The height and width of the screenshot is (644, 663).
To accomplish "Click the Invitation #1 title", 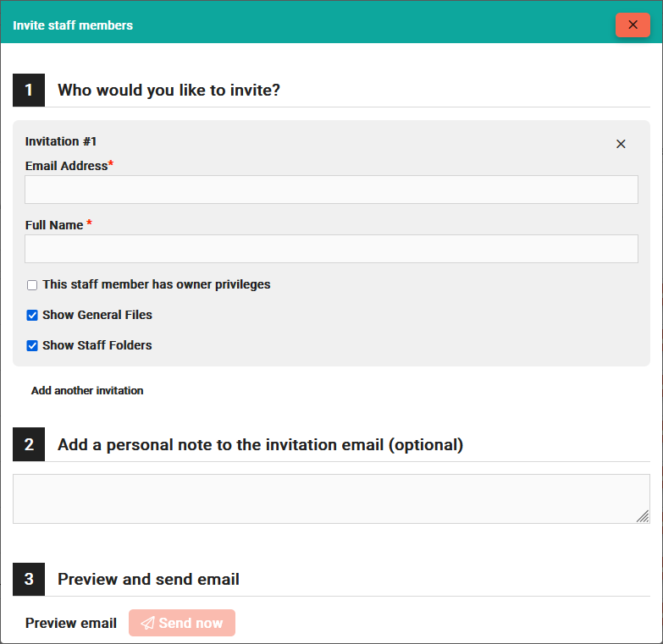I will tap(61, 141).
